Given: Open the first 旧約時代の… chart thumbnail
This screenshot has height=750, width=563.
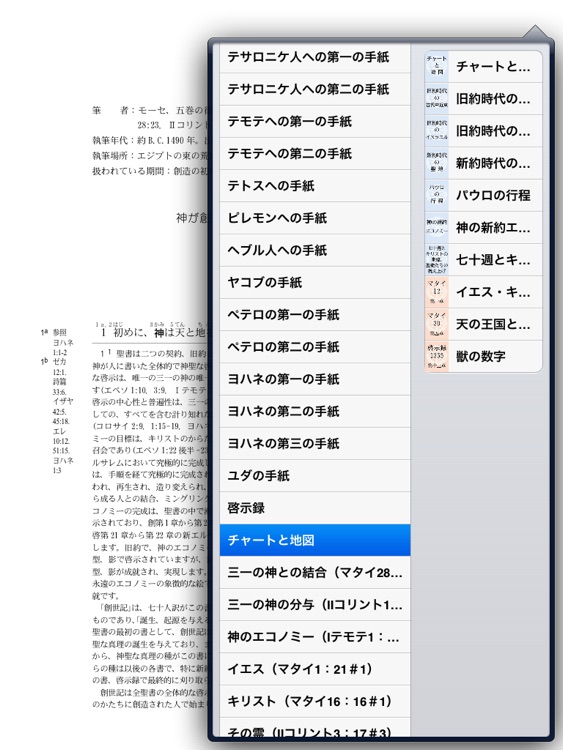Looking at the screenshot, I should tap(436, 98).
